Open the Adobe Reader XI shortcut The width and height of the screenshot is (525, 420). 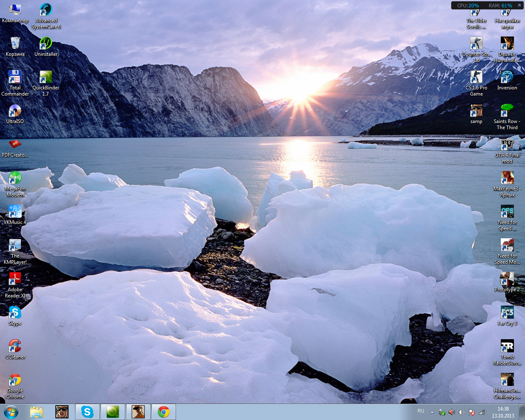coord(15,285)
